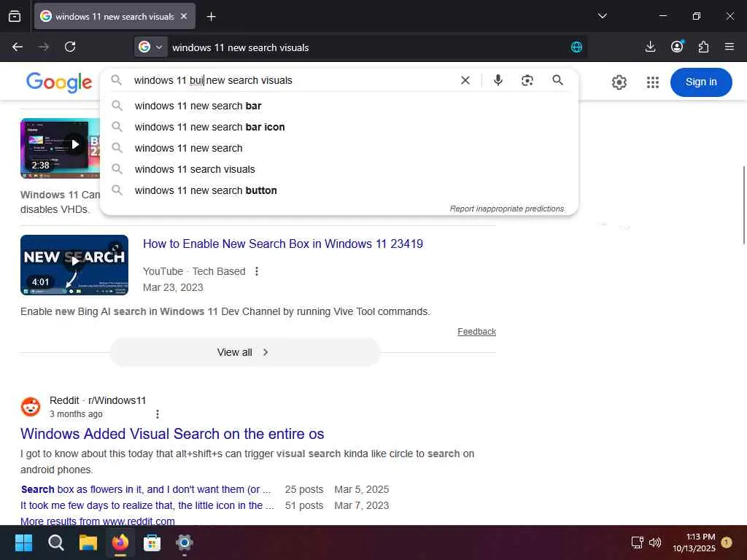Open the Firefox hamburger application menu
This screenshot has height=560, width=747.
(x=729, y=47)
